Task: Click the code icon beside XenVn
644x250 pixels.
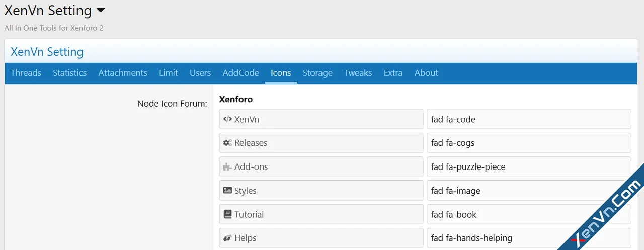Action: (x=227, y=119)
